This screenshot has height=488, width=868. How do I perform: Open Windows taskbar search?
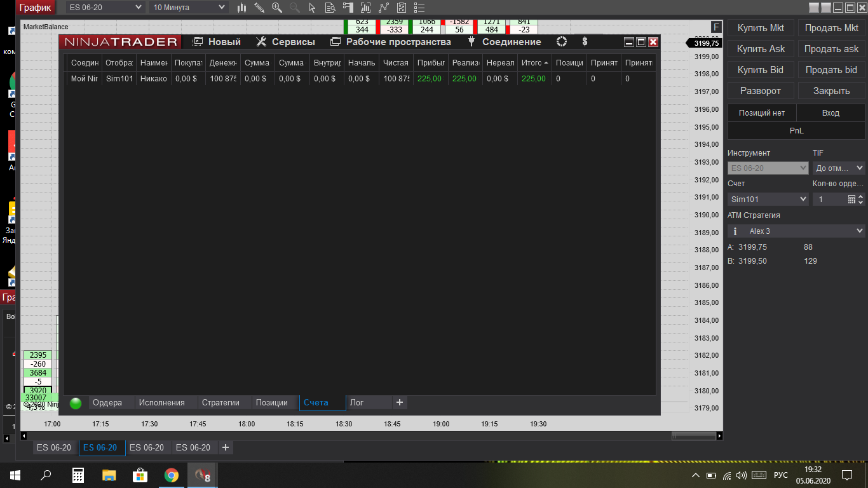[46, 475]
